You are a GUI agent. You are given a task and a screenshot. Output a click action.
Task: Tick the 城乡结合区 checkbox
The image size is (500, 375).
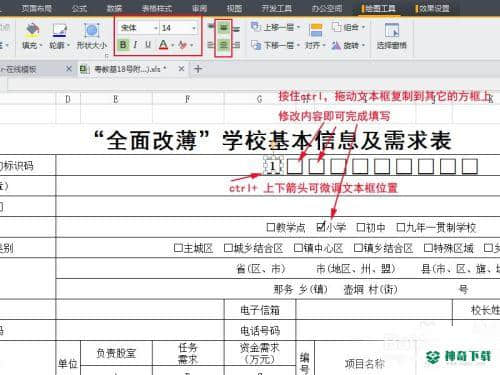tap(228, 248)
